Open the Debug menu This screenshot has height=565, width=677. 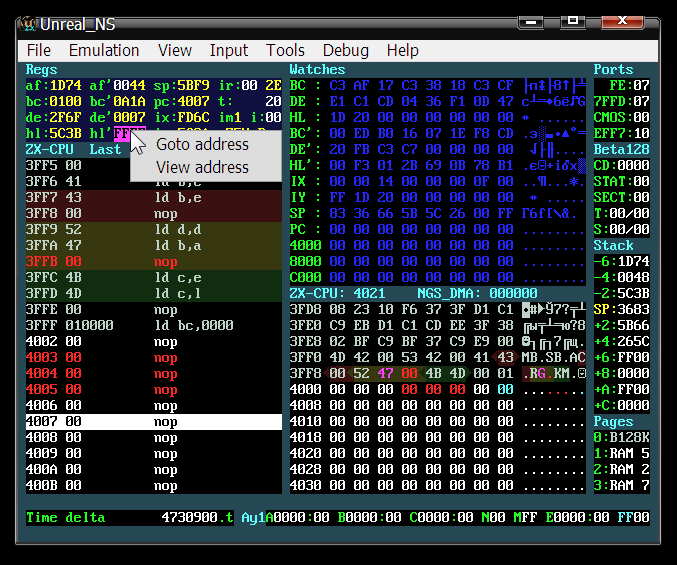pyautogui.click(x=345, y=51)
